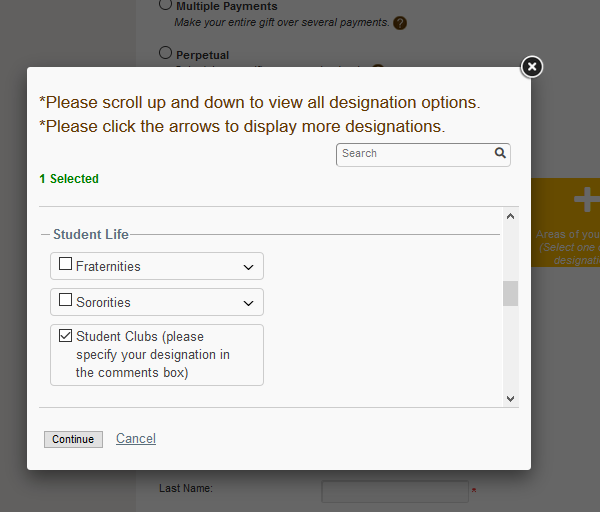Check the Sororities checkbox
Screen dimensions: 600x512
point(65,300)
